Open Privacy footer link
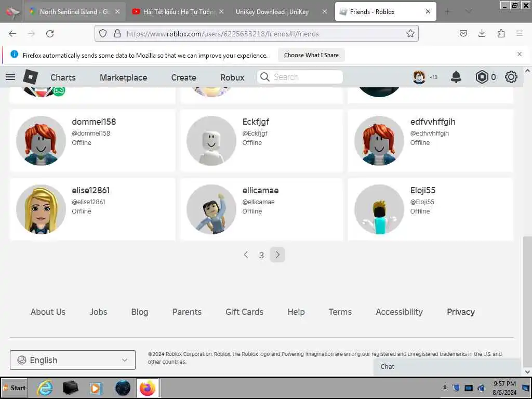Image resolution: width=532 pixels, height=399 pixels. click(x=461, y=312)
